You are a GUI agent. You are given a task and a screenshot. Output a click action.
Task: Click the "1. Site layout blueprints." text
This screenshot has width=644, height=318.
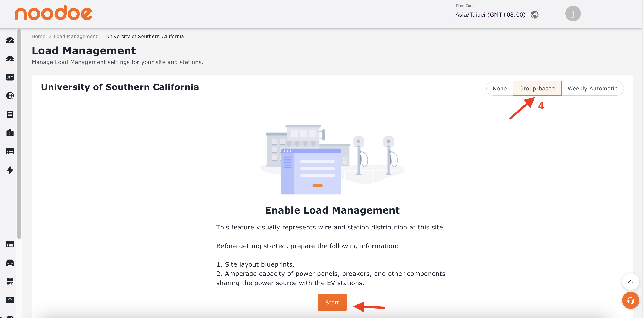click(255, 264)
